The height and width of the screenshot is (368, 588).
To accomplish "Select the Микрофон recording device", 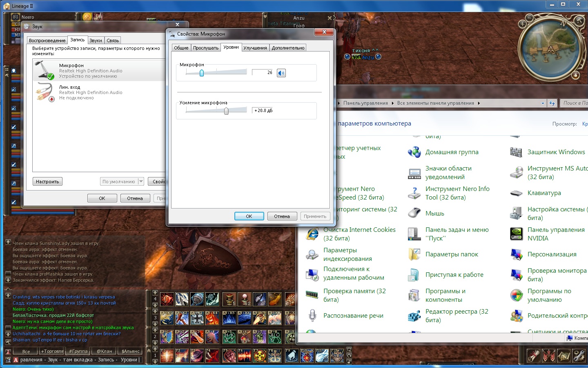I will (99, 70).
